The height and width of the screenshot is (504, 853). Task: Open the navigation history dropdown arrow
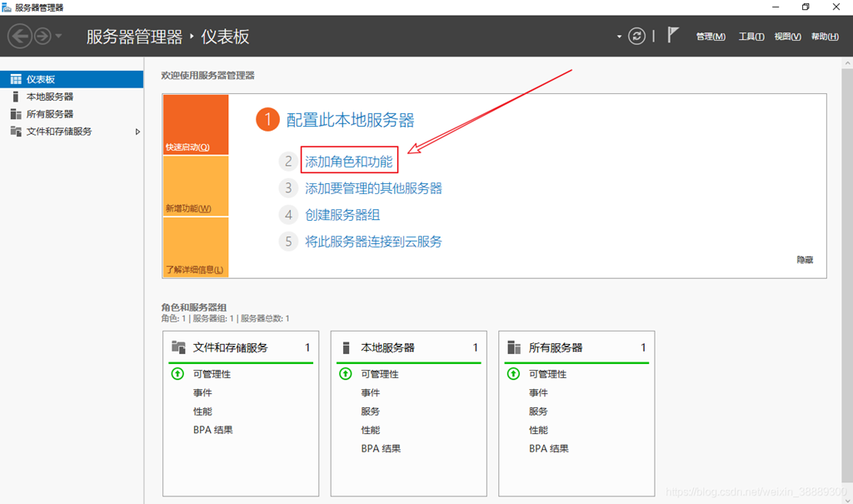tap(59, 37)
